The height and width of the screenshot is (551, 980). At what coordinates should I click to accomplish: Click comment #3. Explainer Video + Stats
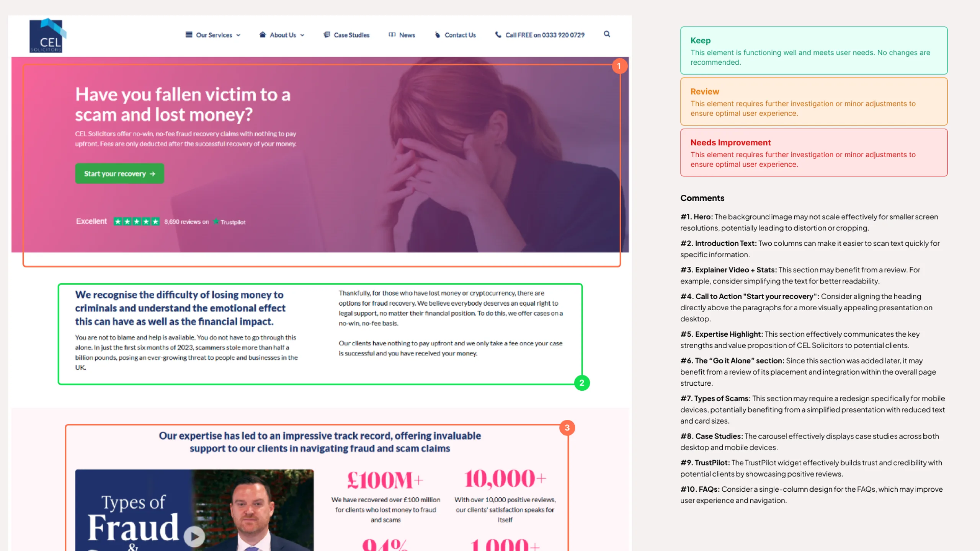(800, 275)
